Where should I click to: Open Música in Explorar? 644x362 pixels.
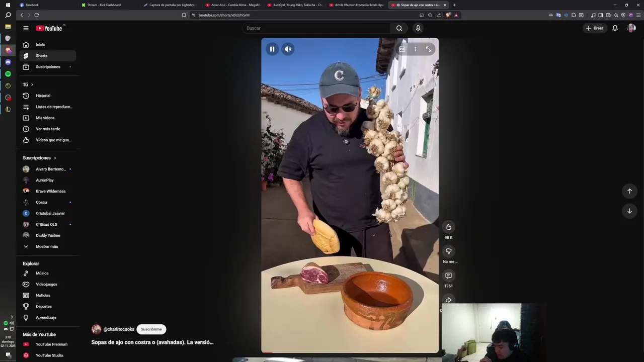(47, 273)
